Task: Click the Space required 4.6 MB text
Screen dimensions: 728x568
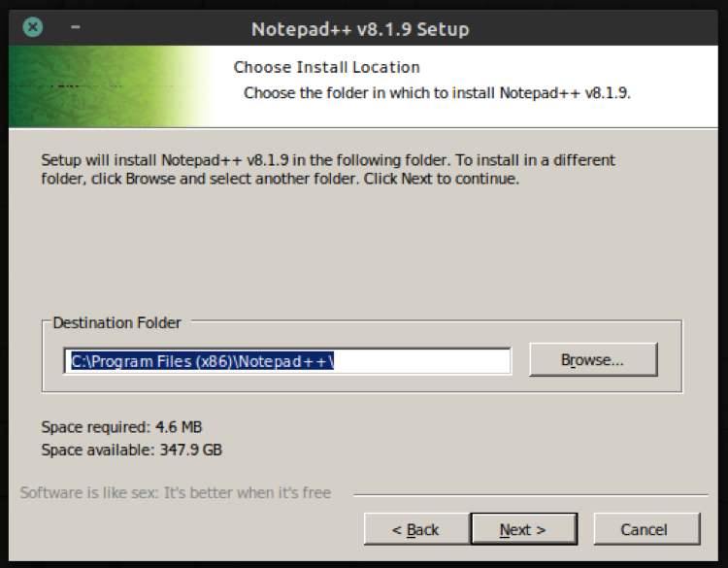Action: 121,427
